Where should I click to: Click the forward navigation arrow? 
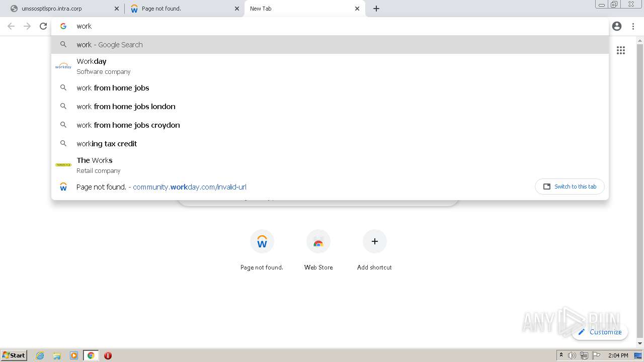[x=27, y=26]
